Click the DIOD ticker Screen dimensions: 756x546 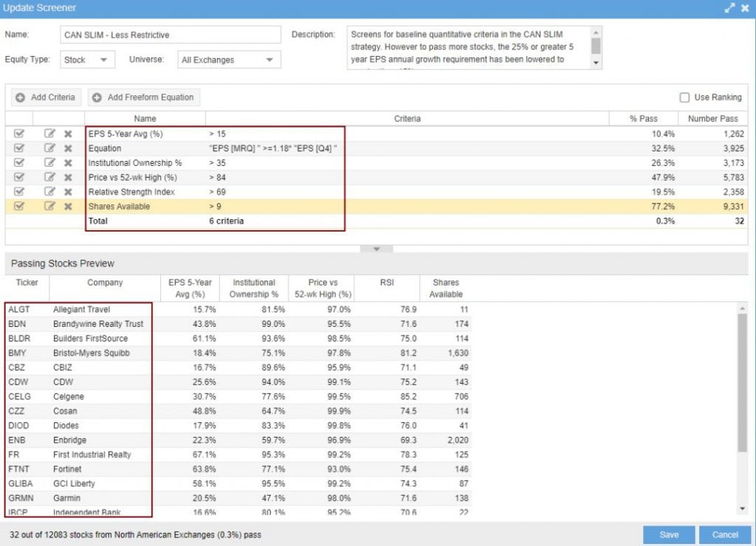click(18, 425)
